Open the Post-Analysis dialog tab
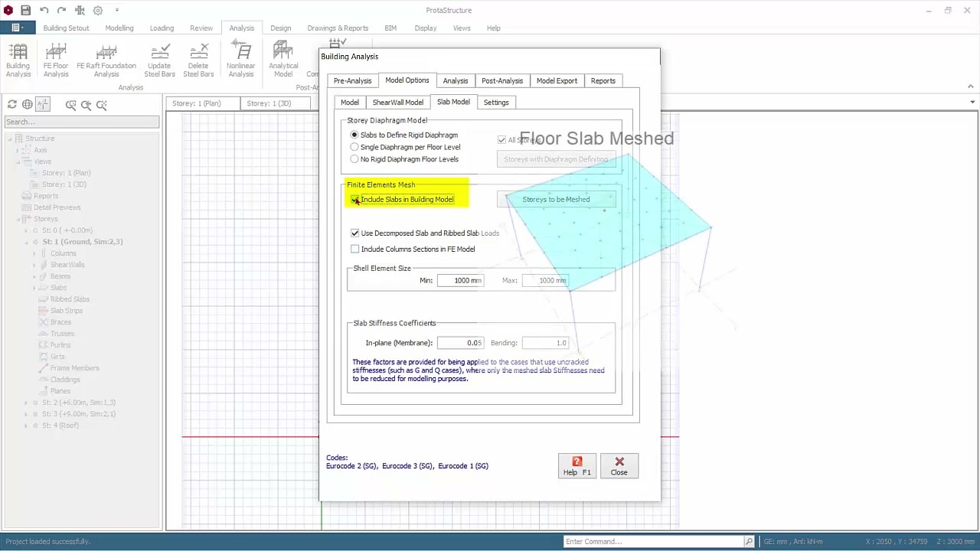The image size is (980, 551). pyautogui.click(x=502, y=80)
